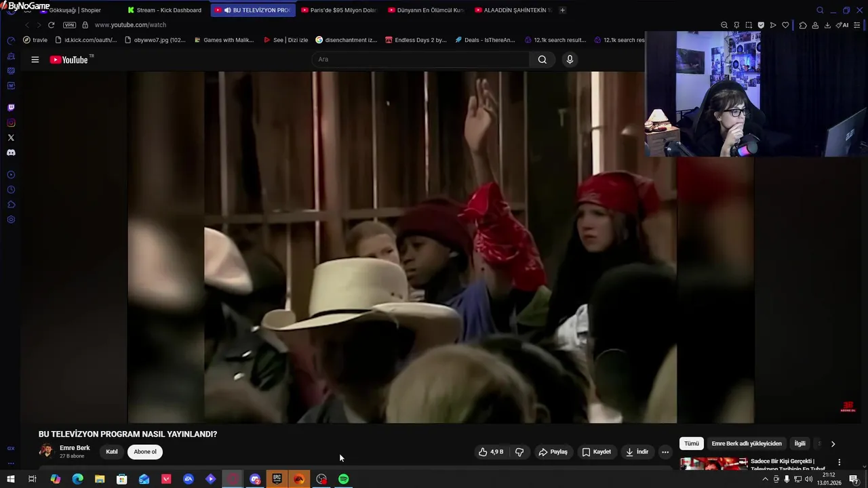Image resolution: width=868 pixels, height=488 pixels.
Task: Open the snapshot capture tool icon
Action: pos(749,25)
